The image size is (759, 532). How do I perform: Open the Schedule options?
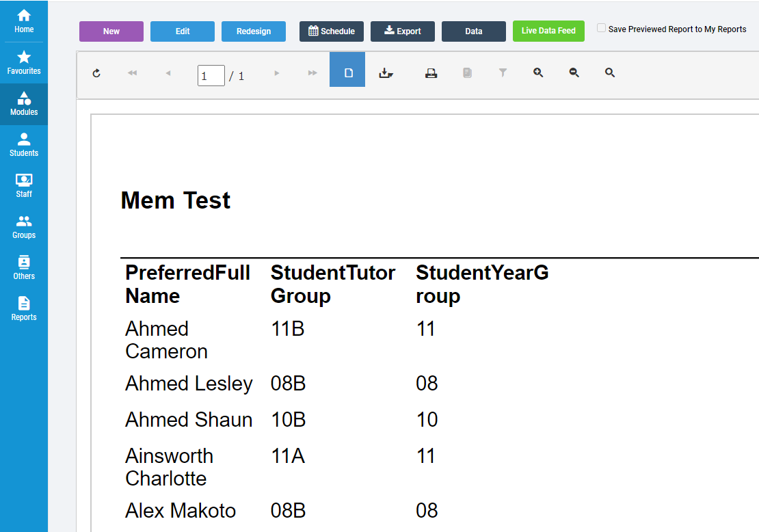(x=331, y=31)
